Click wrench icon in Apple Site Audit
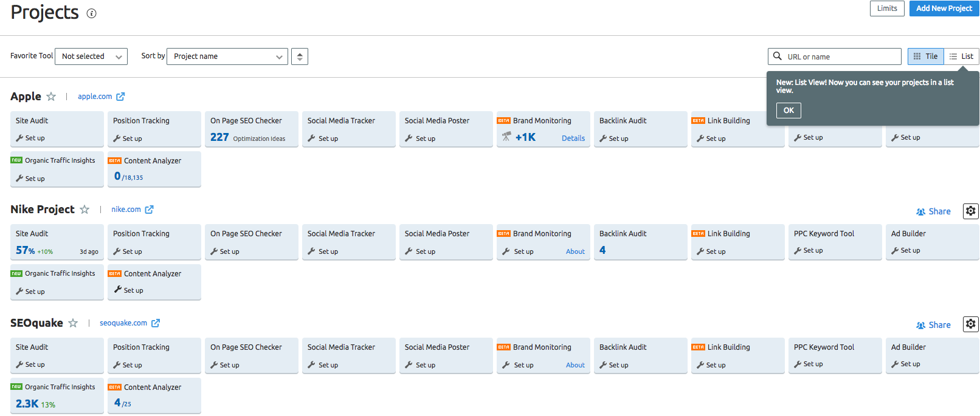The width and height of the screenshot is (980, 416). [x=19, y=138]
